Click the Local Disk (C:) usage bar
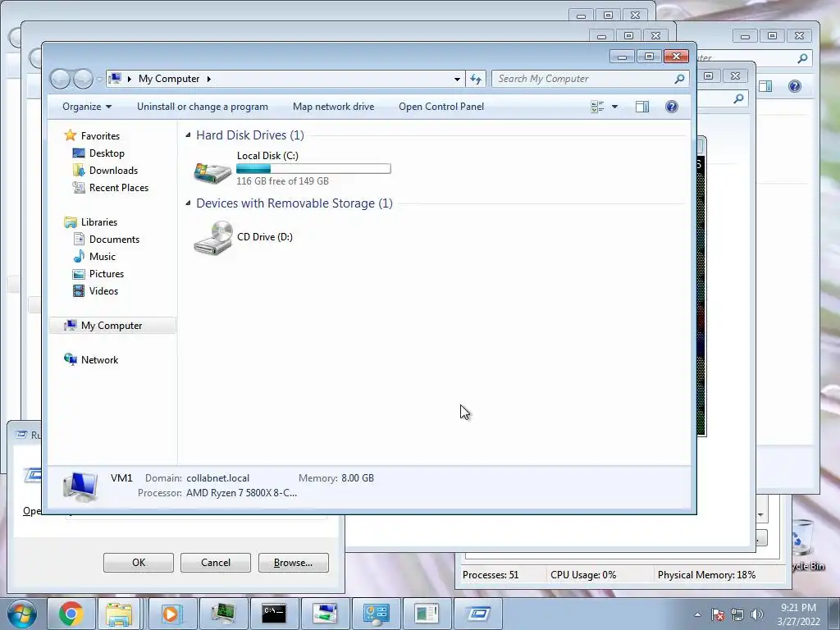 (313, 169)
